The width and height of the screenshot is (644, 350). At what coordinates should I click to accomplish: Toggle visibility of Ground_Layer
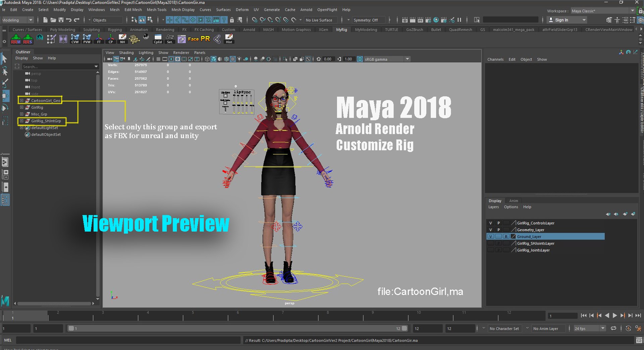point(490,237)
